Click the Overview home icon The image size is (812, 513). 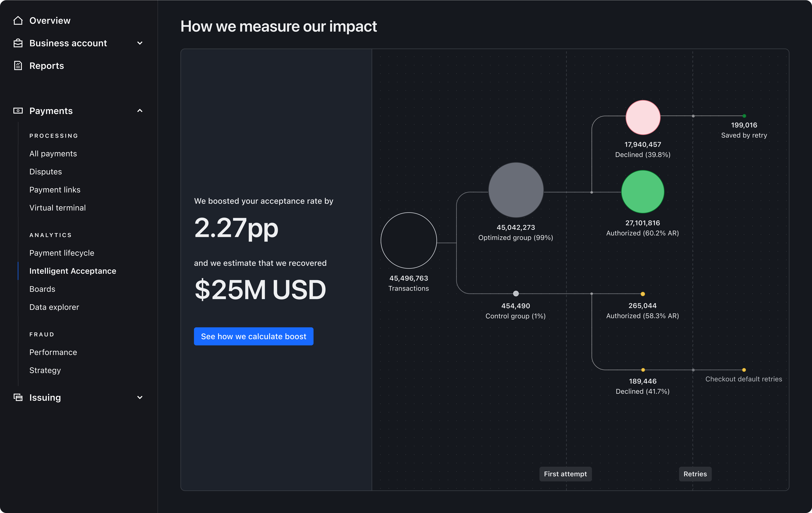tap(18, 21)
